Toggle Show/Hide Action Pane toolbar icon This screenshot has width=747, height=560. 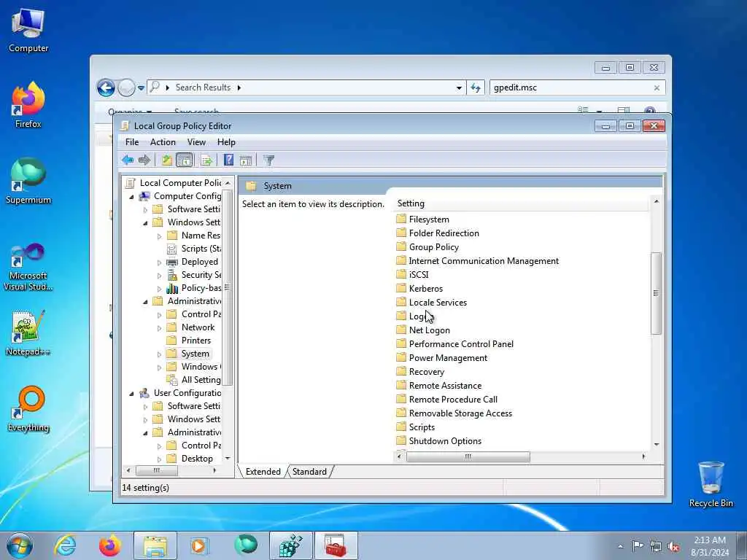point(246,160)
